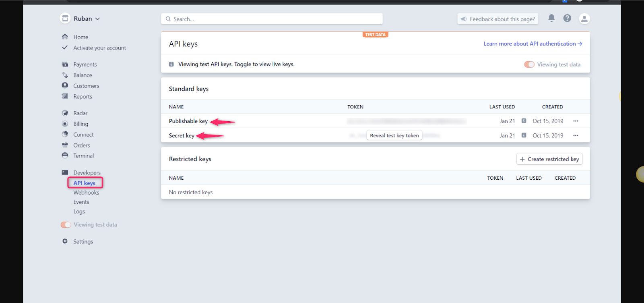Open Radar section
The width and height of the screenshot is (644, 303).
(80, 113)
